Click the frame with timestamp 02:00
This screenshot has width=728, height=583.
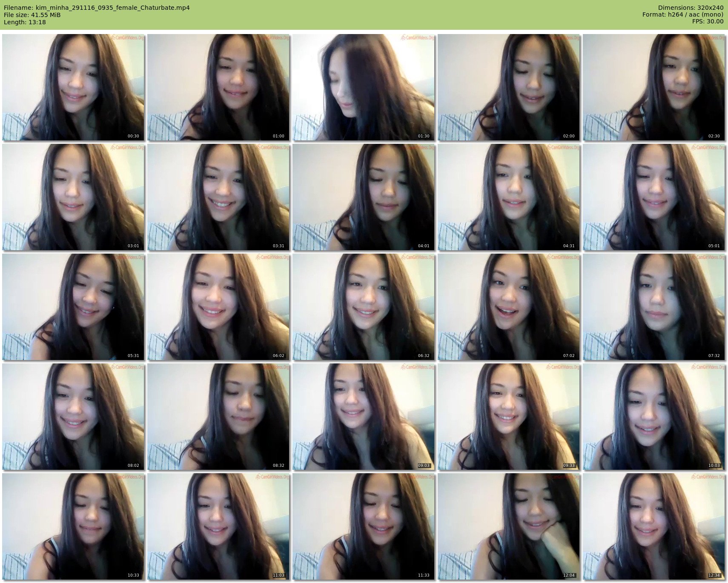[x=509, y=87]
